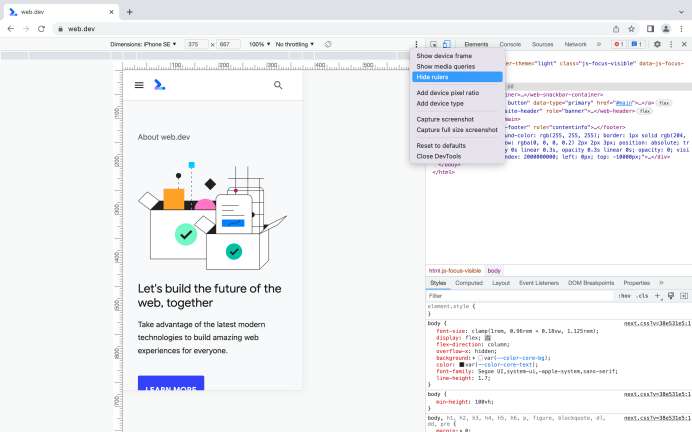This screenshot has width=692, height=432.
Task: Open device toolbar three-dot options
Action: pos(416,44)
